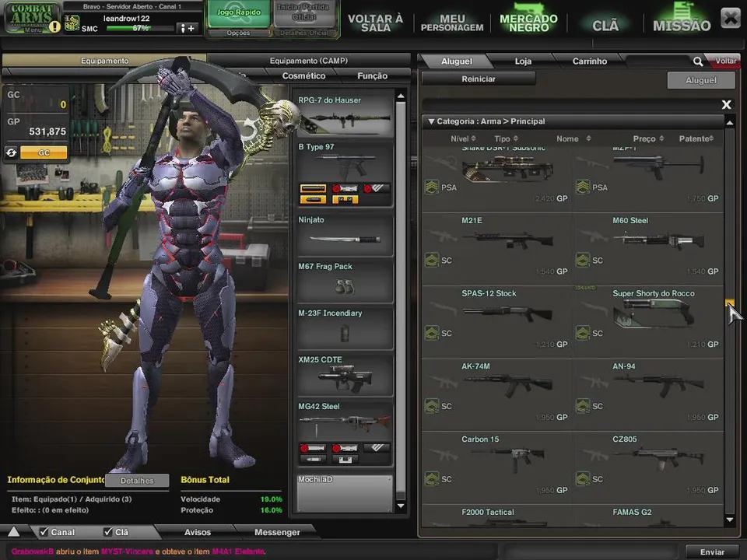Click the AK-74M rifle image

[508, 384]
